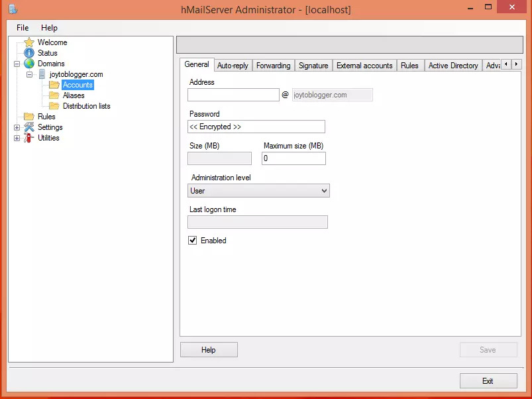This screenshot has width=532, height=399.
Task: Expand the Utilities tree node
Action: (17, 138)
